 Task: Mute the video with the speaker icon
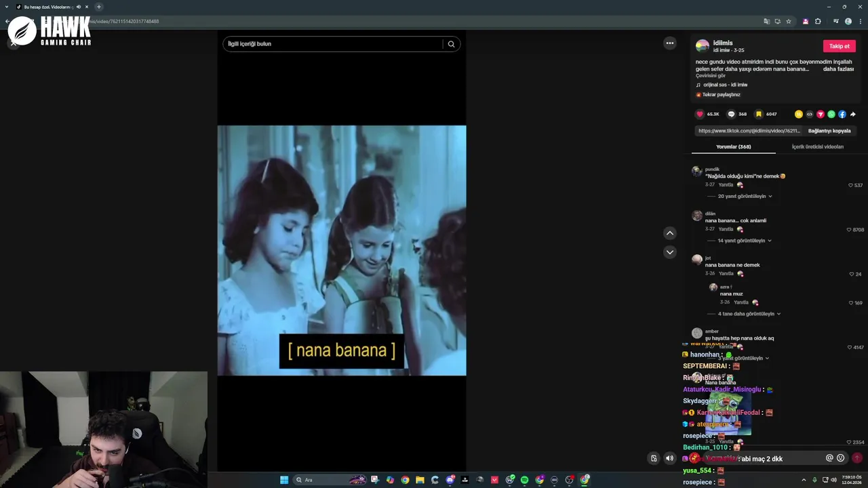point(670,458)
